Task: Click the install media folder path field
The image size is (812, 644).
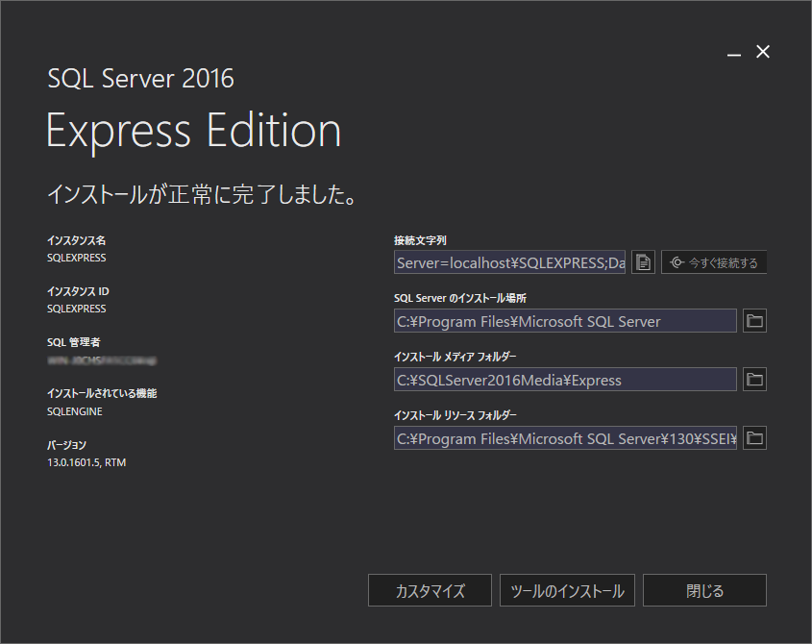Action: pos(565,380)
